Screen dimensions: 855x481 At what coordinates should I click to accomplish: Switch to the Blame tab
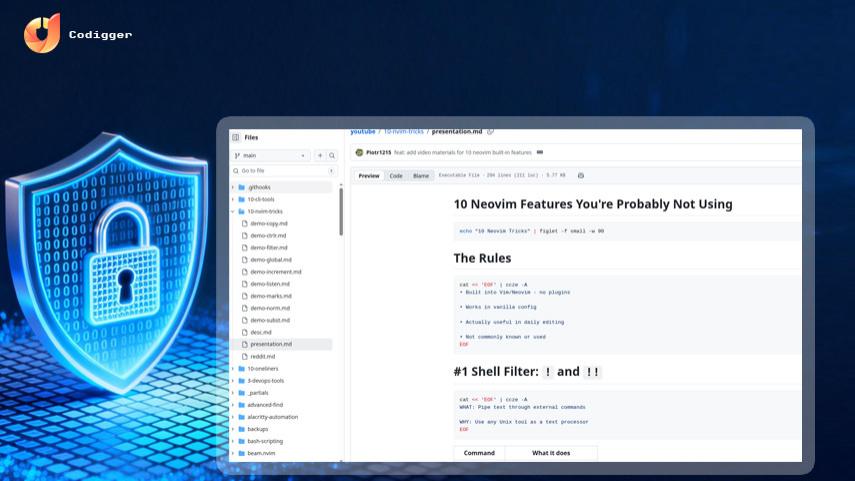(421, 176)
